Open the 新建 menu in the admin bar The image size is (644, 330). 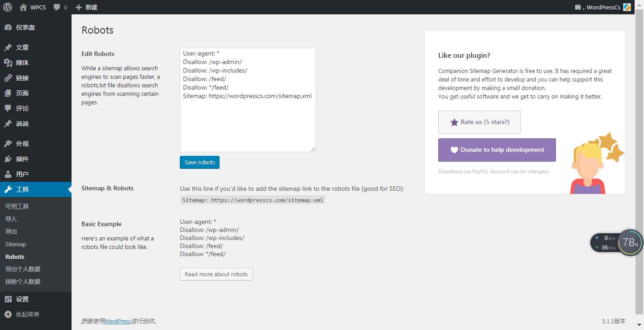(x=87, y=7)
